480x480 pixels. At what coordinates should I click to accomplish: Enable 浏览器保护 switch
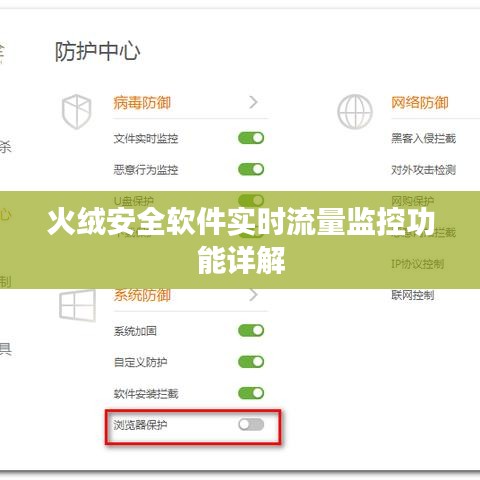pos(251,425)
